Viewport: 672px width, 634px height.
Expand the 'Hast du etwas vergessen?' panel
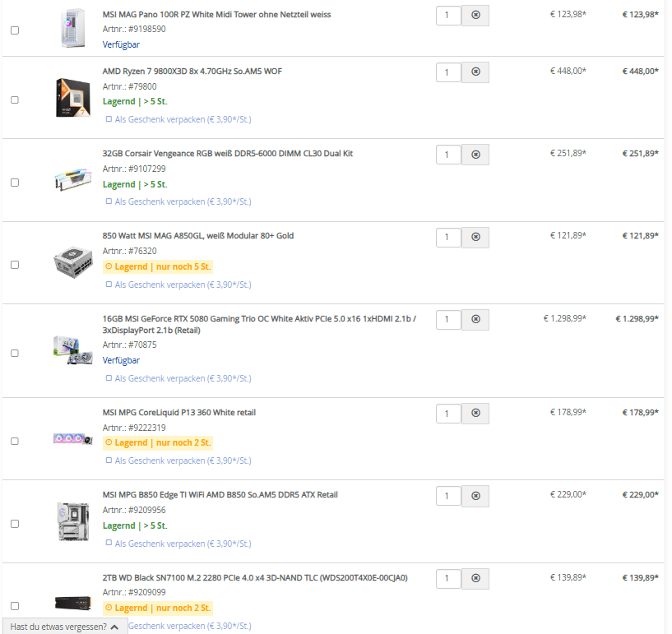(65, 627)
